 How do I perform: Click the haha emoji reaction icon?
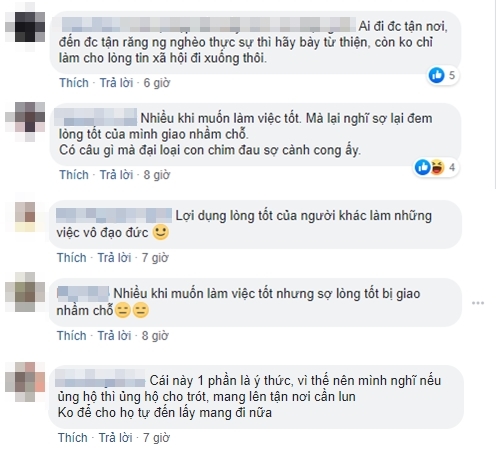point(437,167)
